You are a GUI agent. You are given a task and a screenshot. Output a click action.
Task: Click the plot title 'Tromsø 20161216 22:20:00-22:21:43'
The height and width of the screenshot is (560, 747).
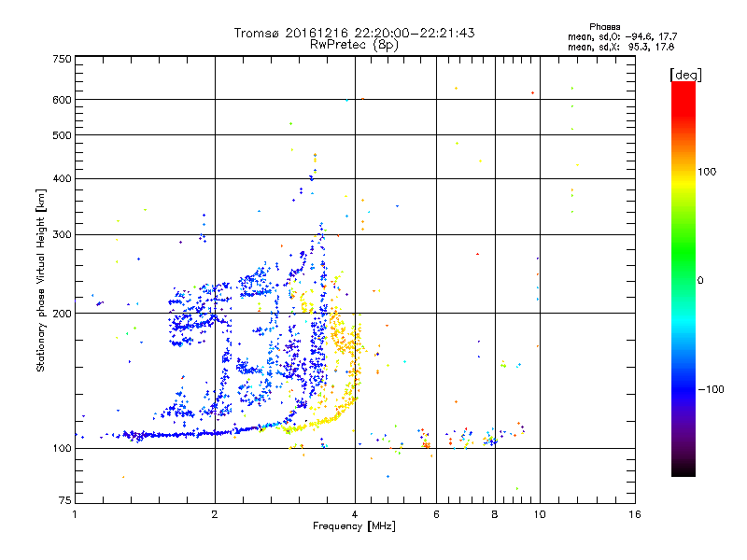pos(354,33)
